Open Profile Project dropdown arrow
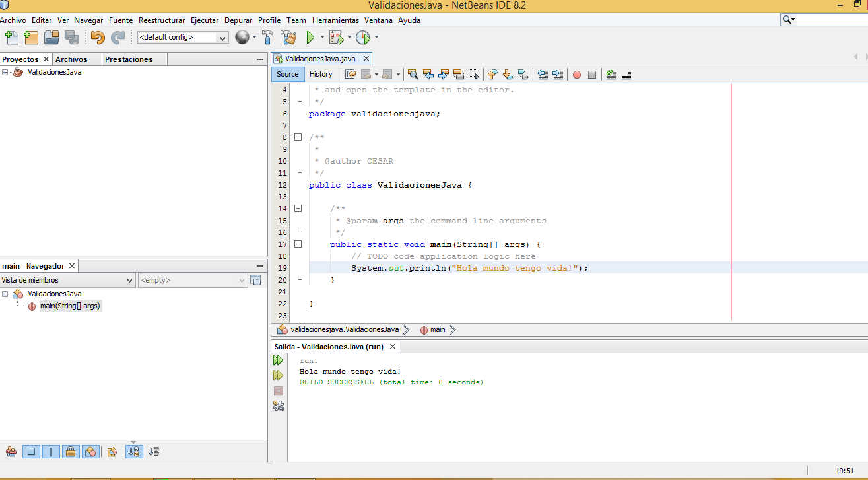 376,38
